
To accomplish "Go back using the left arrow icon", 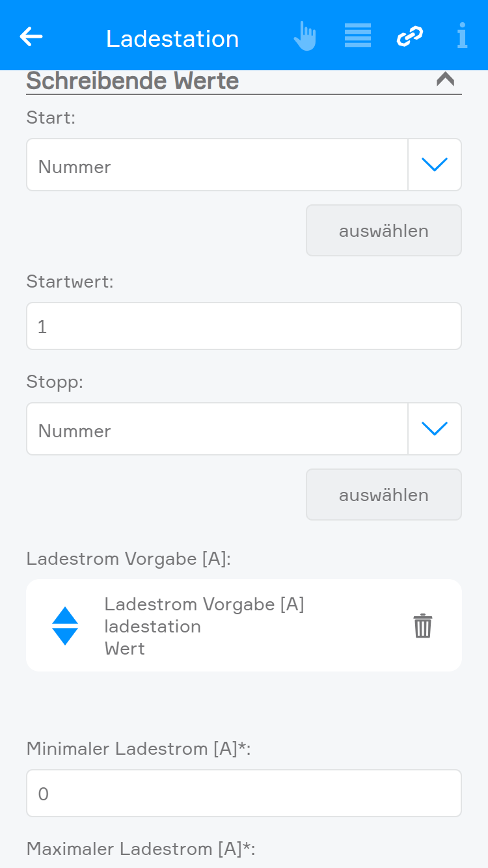I will [x=31, y=37].
